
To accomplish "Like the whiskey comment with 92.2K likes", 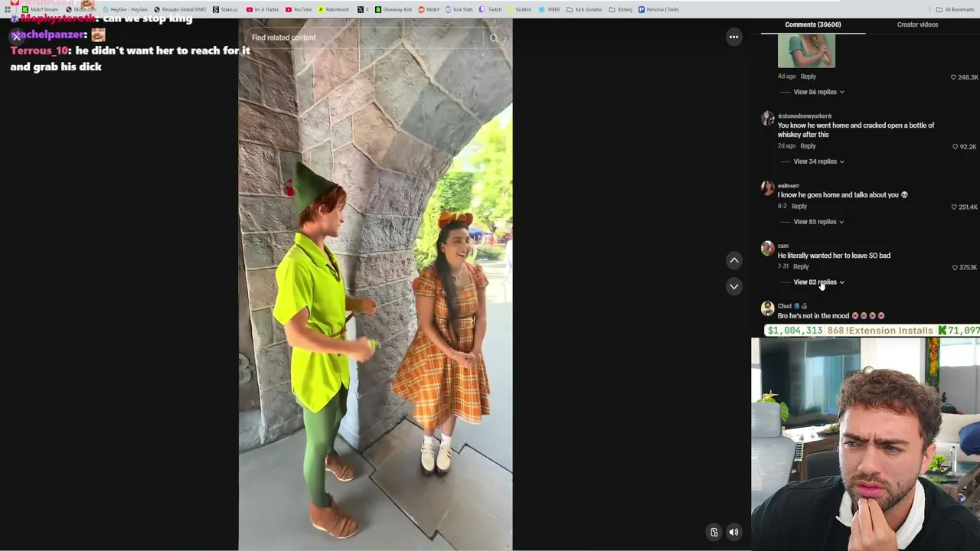I will pos(955,147).
